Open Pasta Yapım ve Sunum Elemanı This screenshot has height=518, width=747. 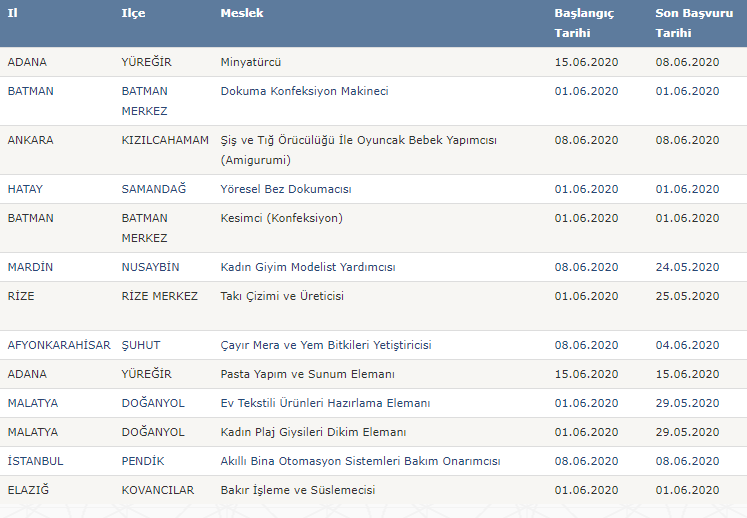[307, 374]
